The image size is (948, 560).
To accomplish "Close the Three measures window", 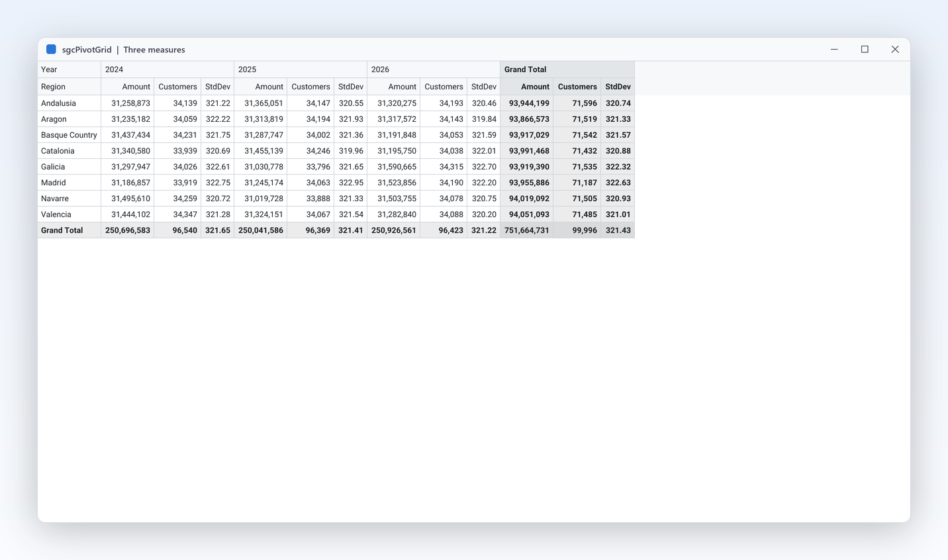I will click(895, 50).
